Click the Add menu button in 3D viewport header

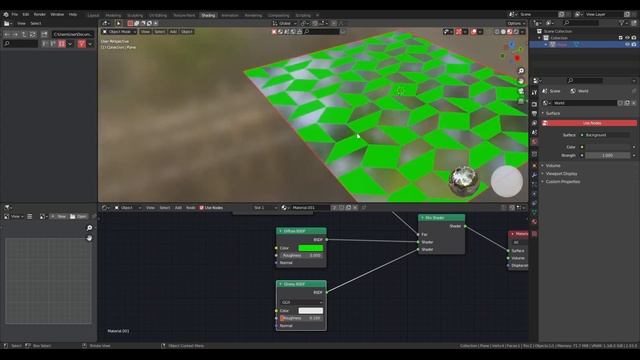coord(173,31)
